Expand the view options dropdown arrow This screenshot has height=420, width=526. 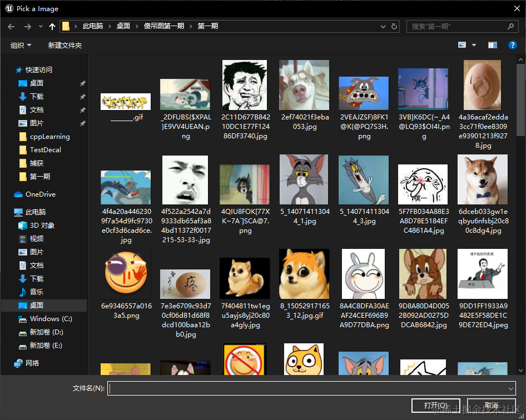pos(474,45)
